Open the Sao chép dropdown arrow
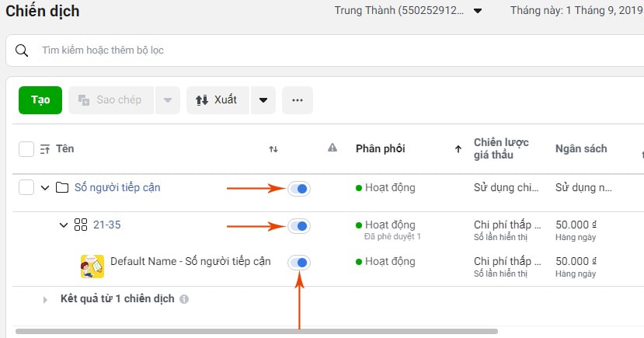This screenshot has width=644, height=338. 168,99
